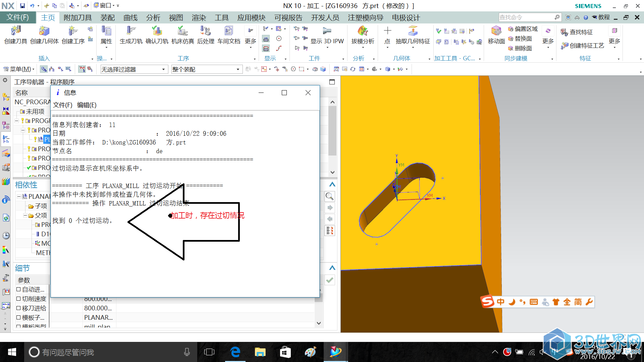This screenshot has width=644, height=362.
Task: Open the 菜单(M) dropdown
Action: pyautogui.click(x=19, y=69)
